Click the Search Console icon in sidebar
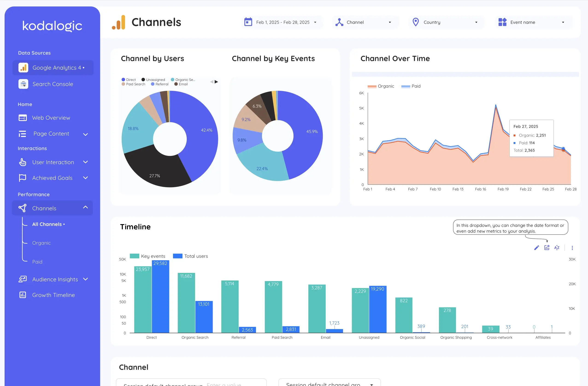The image size is (588, 386). pos(23,83)
